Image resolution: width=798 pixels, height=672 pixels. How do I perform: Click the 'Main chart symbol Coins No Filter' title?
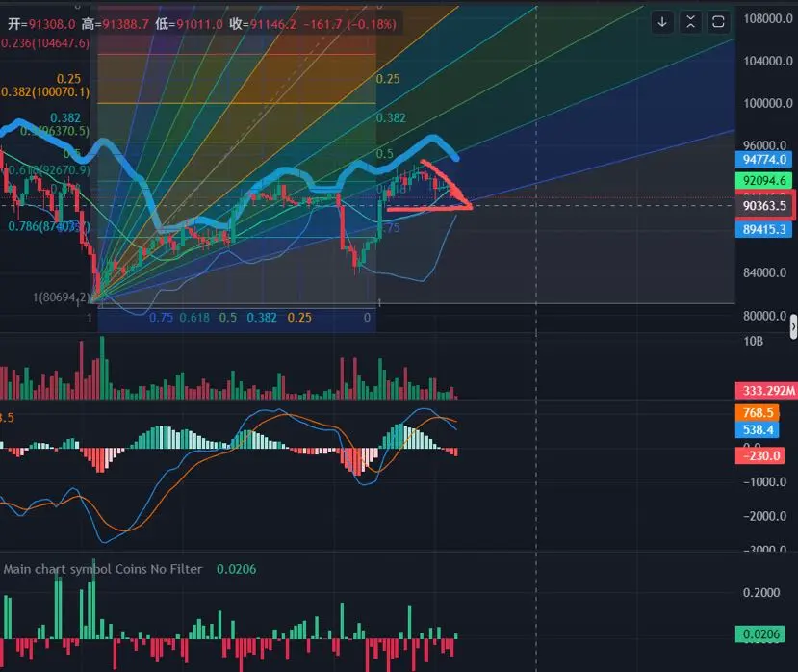pyautogui.click(x=103, y=569)
